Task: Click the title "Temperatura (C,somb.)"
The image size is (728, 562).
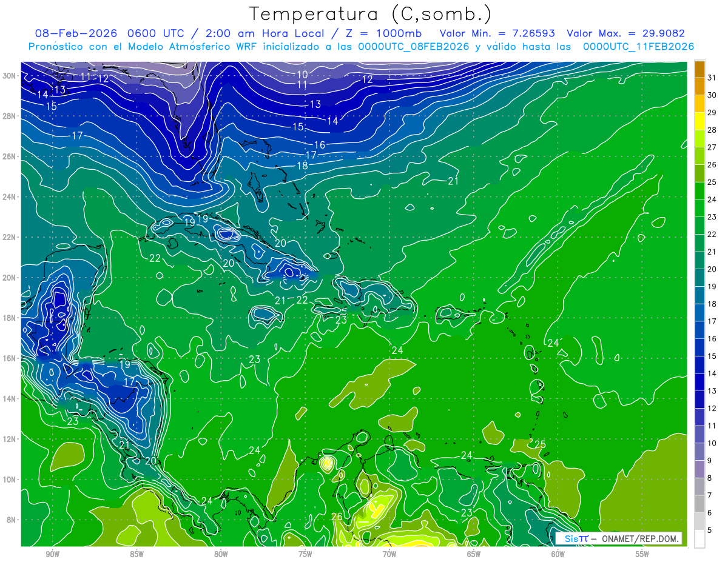Action: pyautogui.click(x=369, y=15)
